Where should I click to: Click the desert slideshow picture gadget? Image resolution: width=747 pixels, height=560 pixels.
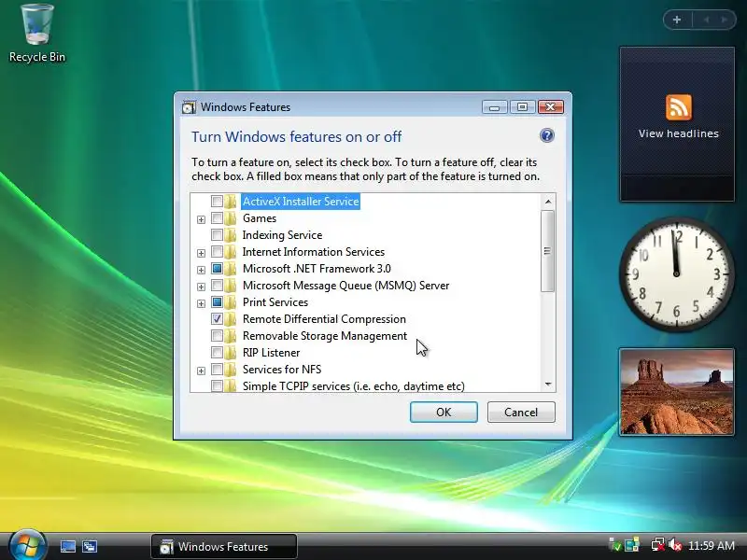pos(676,392)
